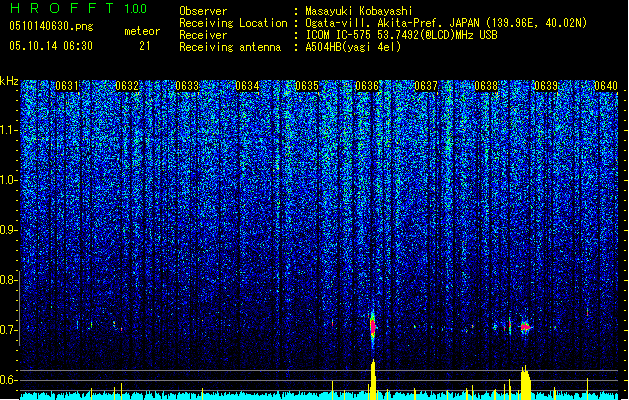Click the 0.6 kHz axis label
629x400 pixels.
tap(9, 380)
